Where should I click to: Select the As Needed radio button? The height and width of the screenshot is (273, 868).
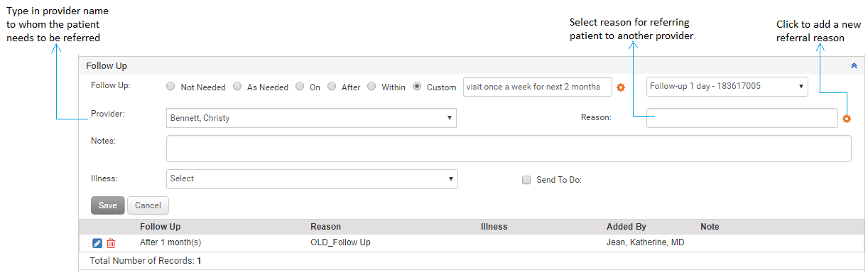click(x=237, y=87)
